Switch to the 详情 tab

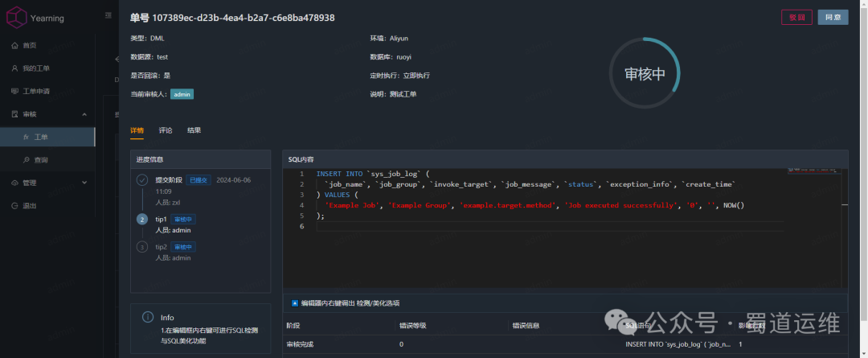click(x=137, y=131)
